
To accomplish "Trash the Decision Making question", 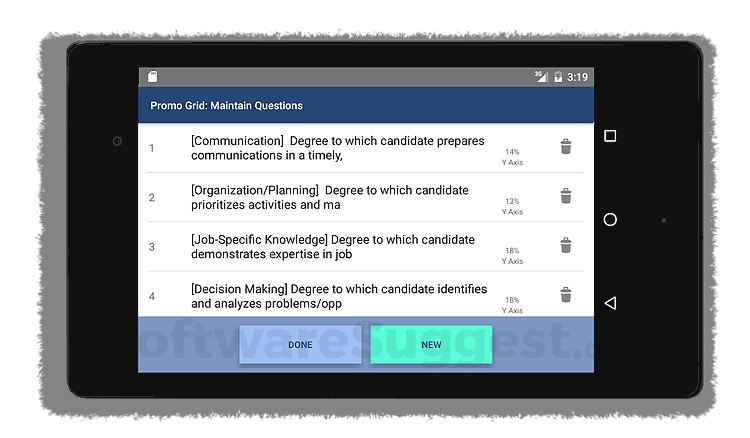I will (x=566, y=294).
